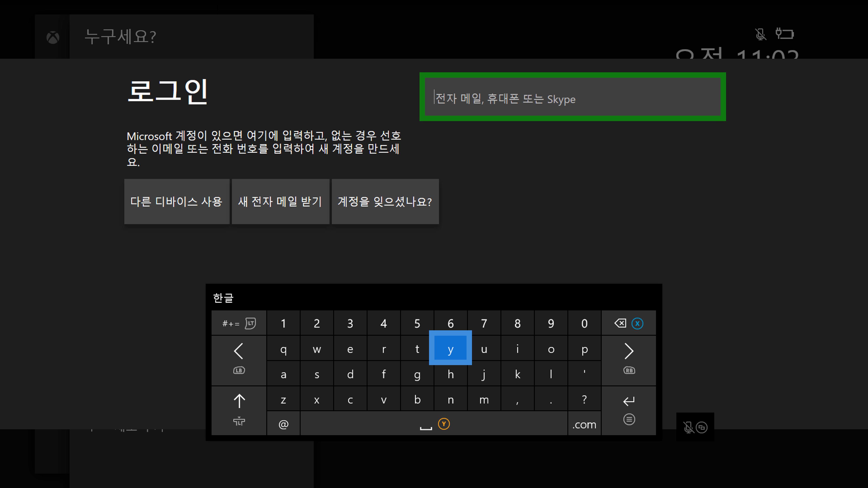Click the '계정을 잊으셨나요?' button
The image size is (868, 488).
coord(385,201)
